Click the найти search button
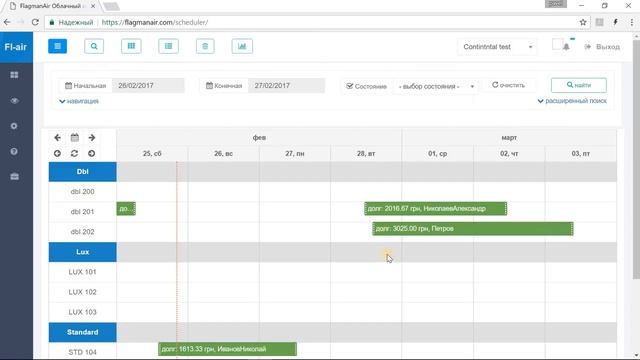This screenshot has width=640, height=360. pos(579,85)
